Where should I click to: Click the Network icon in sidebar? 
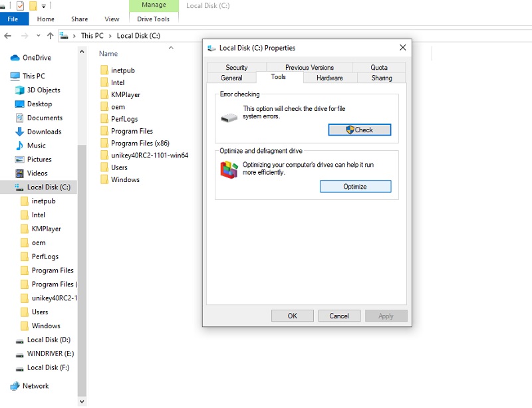pyautogui.click(x=15, y=386)
